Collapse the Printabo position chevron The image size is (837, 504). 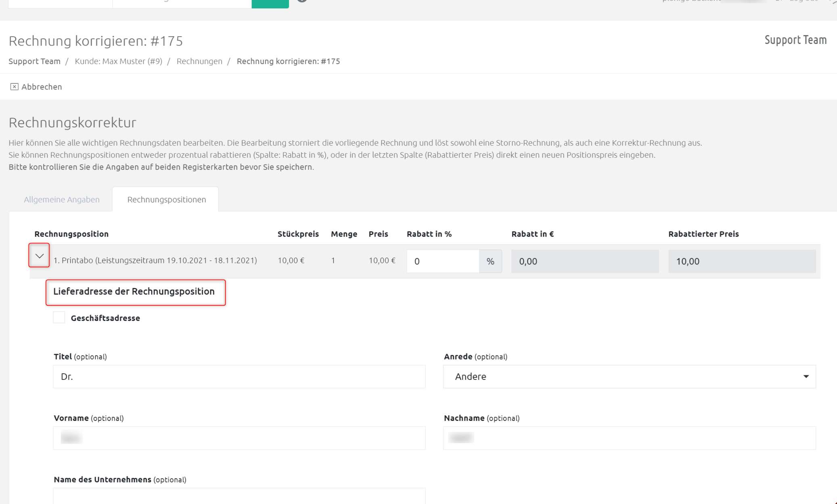click(39, 256)
